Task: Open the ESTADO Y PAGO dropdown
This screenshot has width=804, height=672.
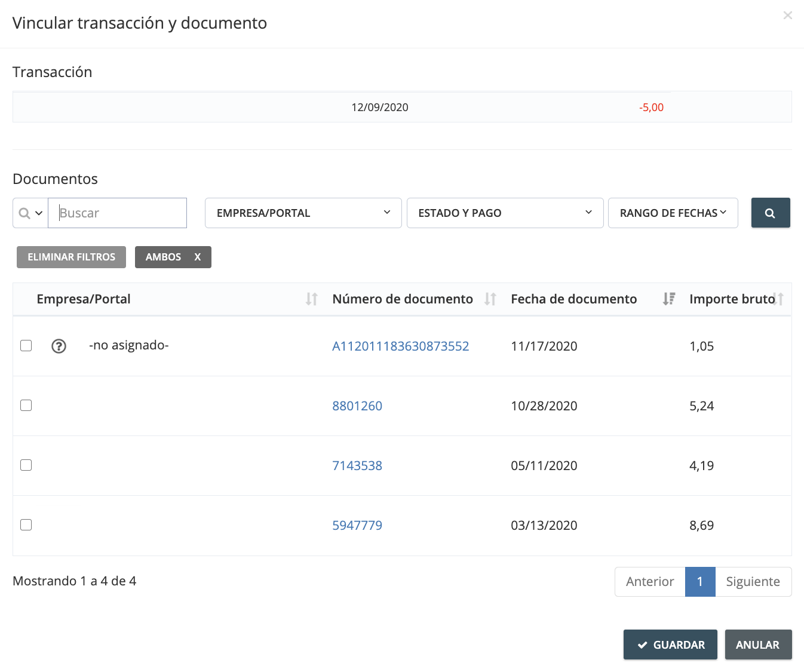Action: 505,213
